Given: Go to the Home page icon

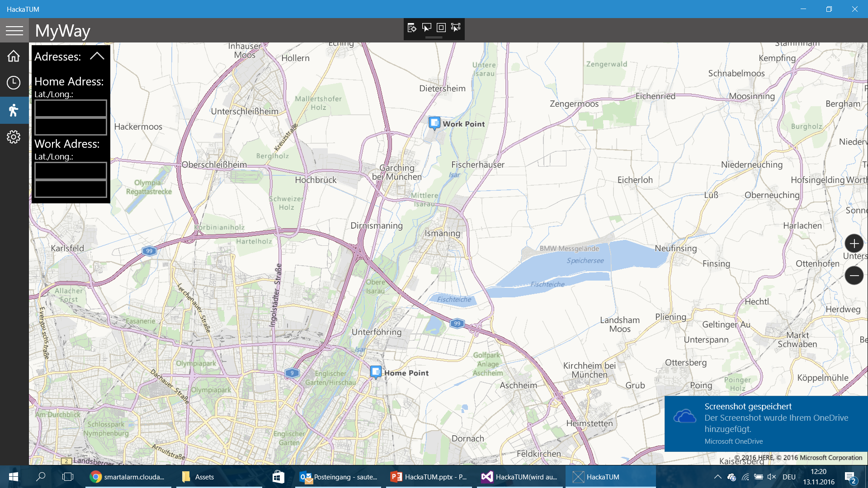Looking at the screenshot, I should [x=14, y=56].
